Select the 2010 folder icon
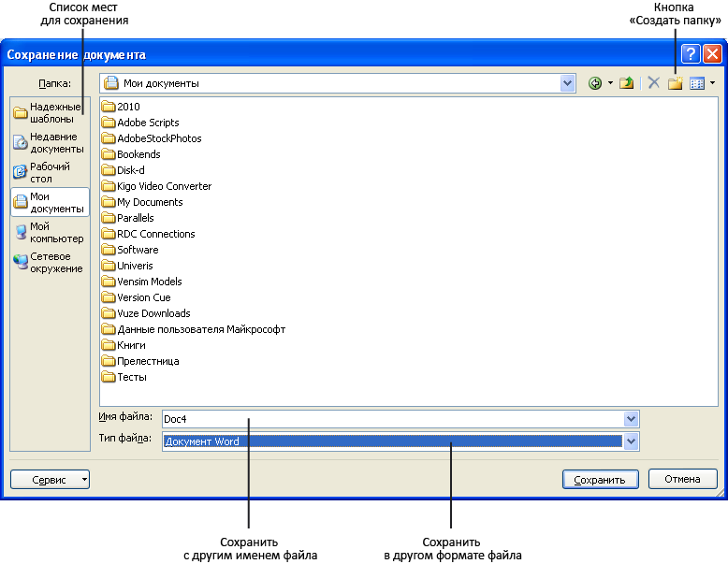The width and height of the screenshot is (728, 564). [x=109, y=107]
